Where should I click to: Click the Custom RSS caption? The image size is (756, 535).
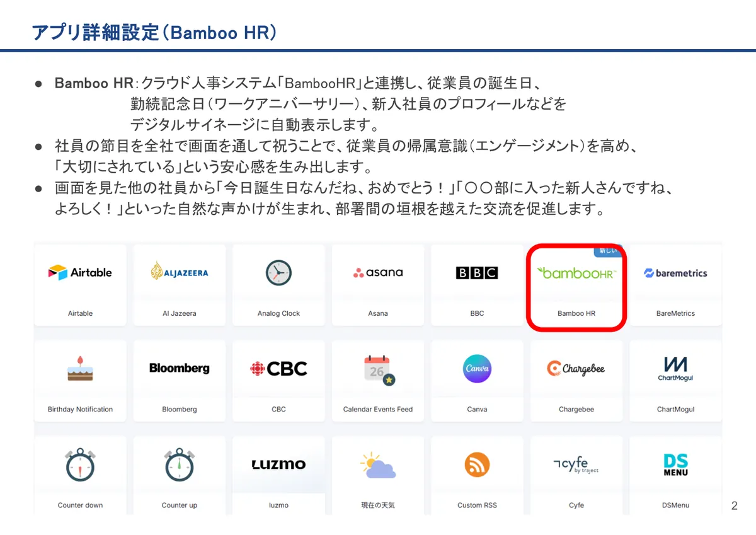(477, 505)
